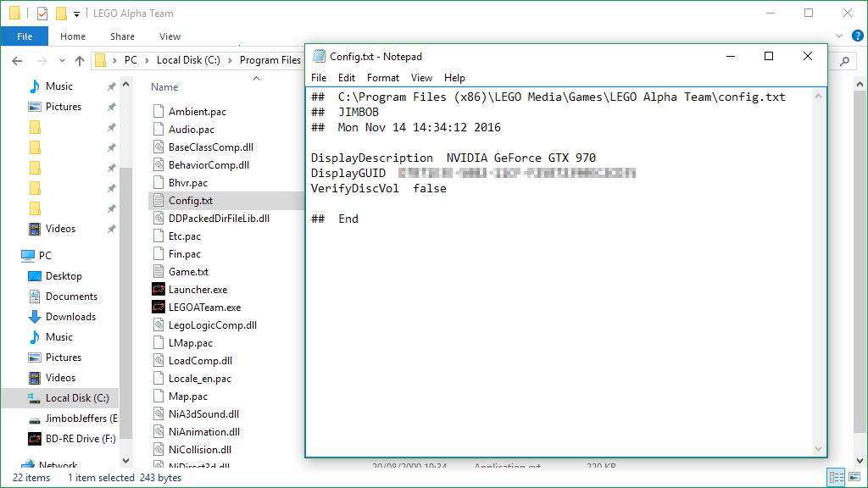The image size is (868, 488).
Task: Open Music under quick access pinned items
Action: [58, 86]
